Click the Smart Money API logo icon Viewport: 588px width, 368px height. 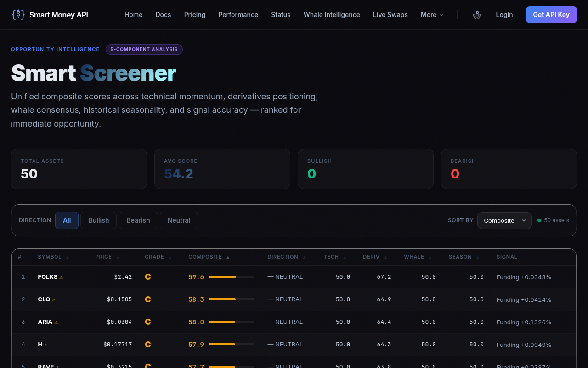(x=18, y=15)
